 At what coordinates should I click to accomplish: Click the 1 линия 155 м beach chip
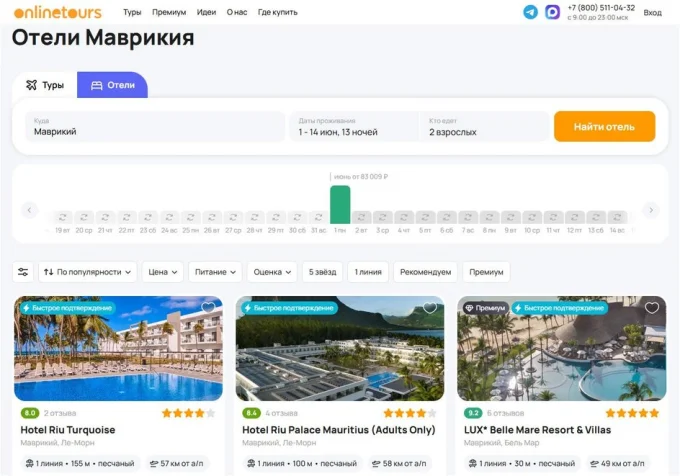(x=80, y=463)
